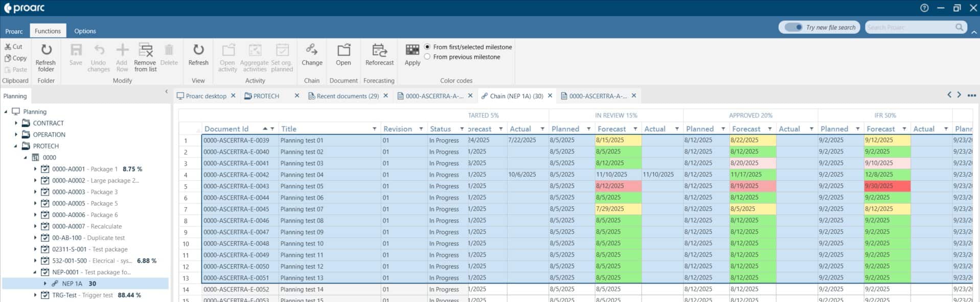
Task: Click the Refresh view icon
Action: coord(198,50)
